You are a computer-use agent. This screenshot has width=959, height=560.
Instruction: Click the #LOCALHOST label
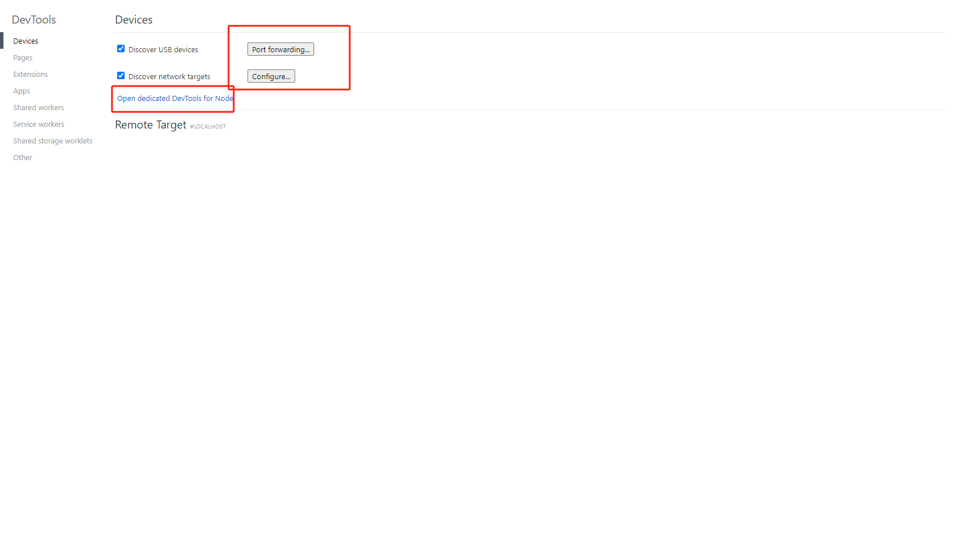coord(208,127)
